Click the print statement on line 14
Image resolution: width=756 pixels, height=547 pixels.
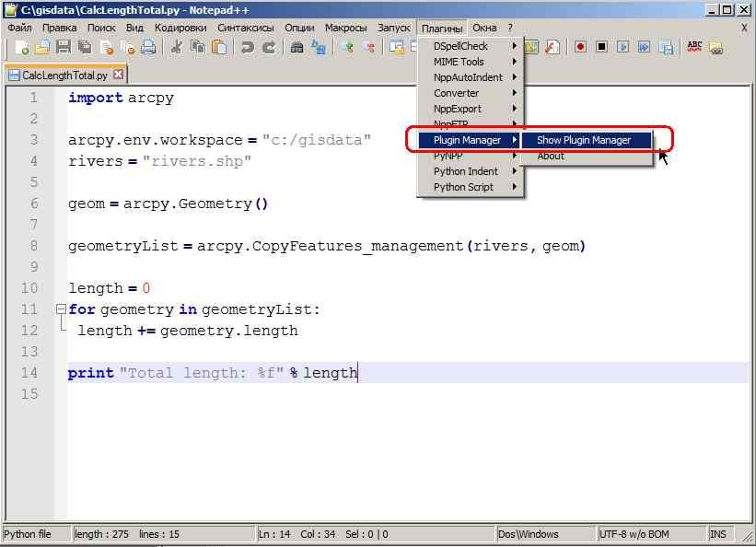[x=213, y=373]
